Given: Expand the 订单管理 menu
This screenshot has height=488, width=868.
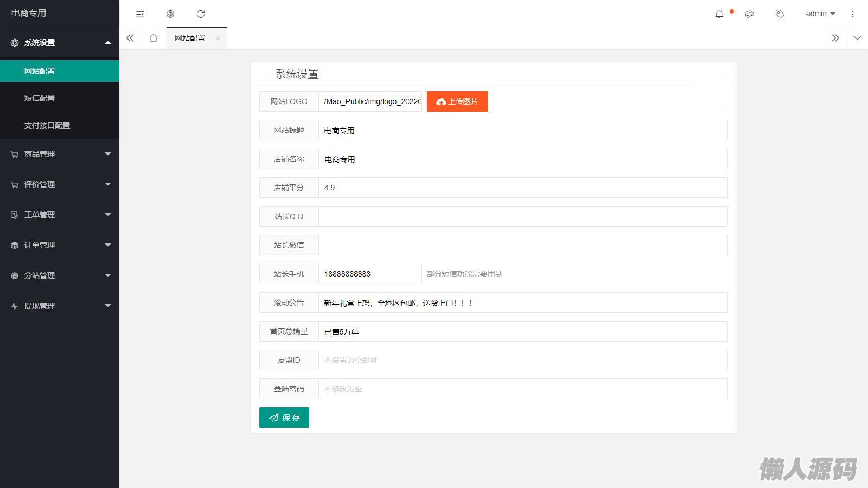Looking at the screenshot, I should 60,245.
